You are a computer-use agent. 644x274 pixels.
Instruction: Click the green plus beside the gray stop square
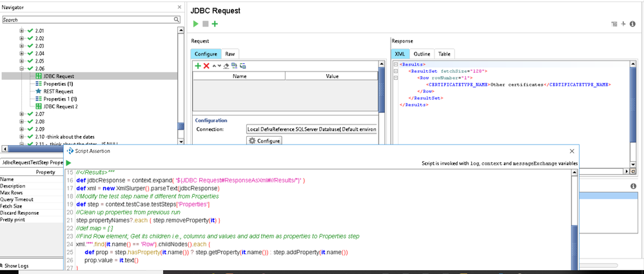point(215,24)
